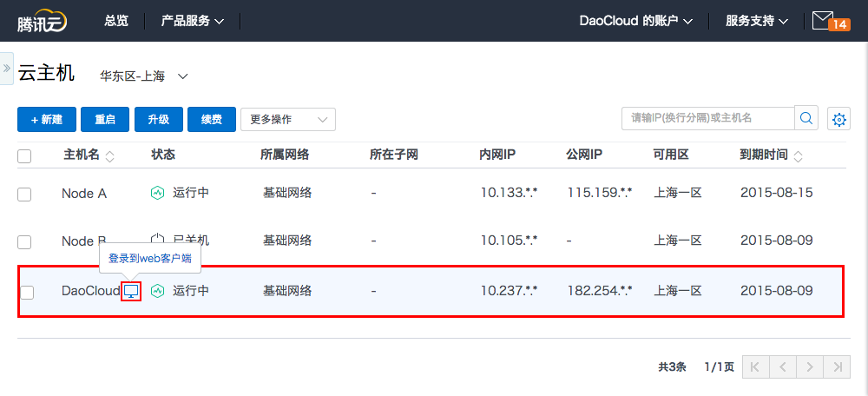Click host name DaoCloud
The height and width of the screenshot is (396, 868).
pyautogui.click(x=91, y=291)
